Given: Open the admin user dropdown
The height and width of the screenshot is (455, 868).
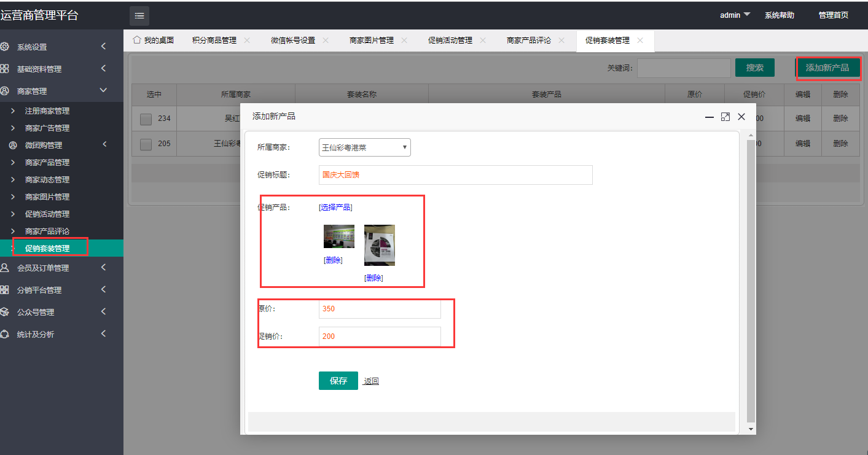Looking at the screenshot, I should 735,15.
